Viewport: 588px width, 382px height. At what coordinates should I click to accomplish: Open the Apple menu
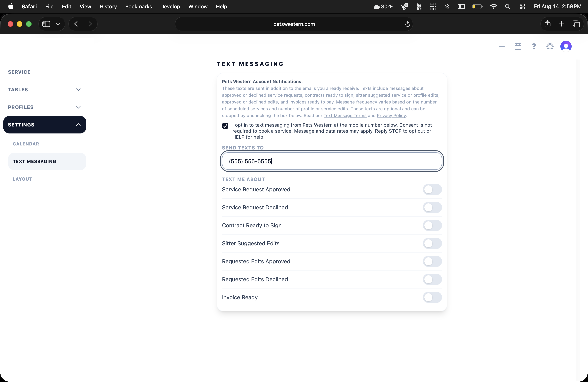[x=11, y=6]
